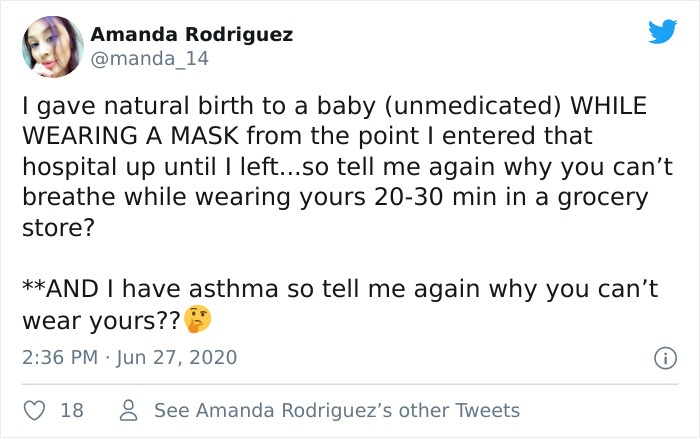Click the Amanda Rodriguez display name
The width and height of the screenshot is (700, 438).
pos(191,34)
